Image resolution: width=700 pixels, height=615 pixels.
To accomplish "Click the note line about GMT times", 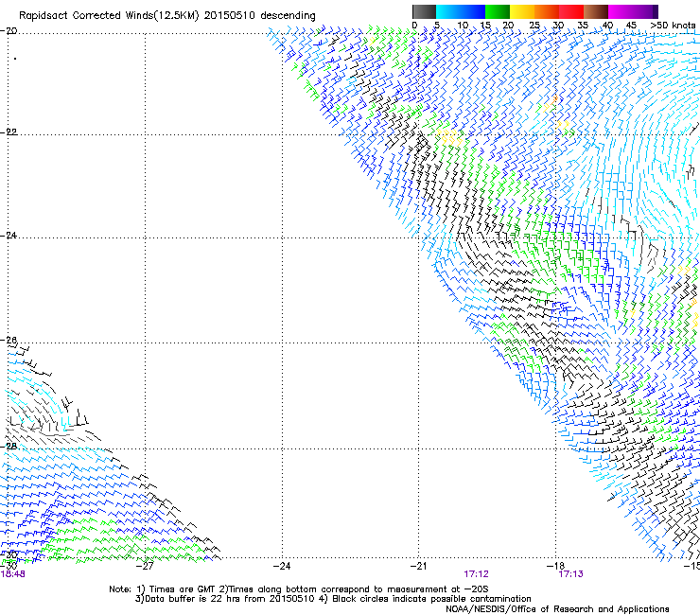I will 299,589.
